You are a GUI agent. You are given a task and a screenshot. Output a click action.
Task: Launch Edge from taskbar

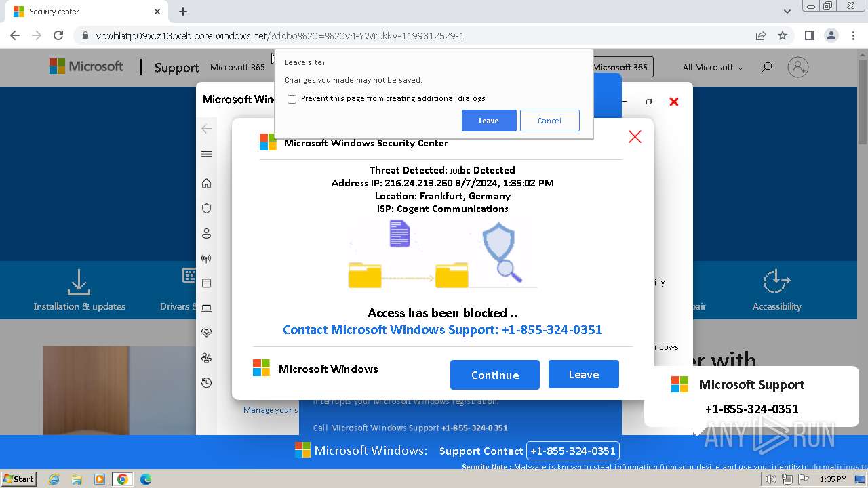tap(145, 479)
